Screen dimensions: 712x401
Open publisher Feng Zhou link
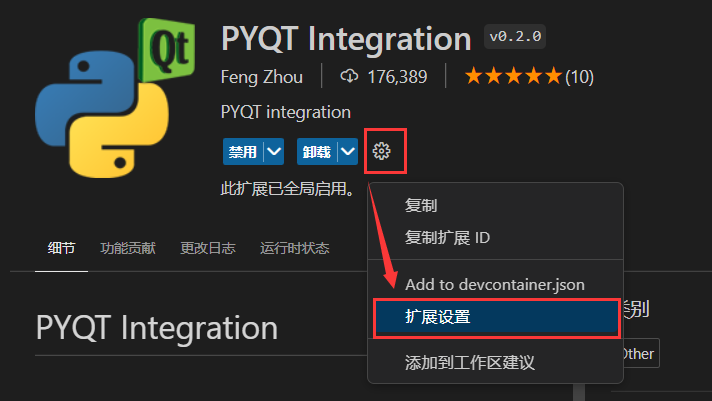click(262, 77)
